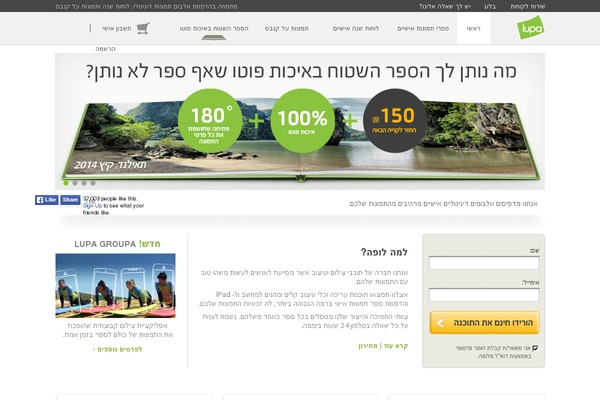Toggle the marketing email consent checkbox

point(535,348)
